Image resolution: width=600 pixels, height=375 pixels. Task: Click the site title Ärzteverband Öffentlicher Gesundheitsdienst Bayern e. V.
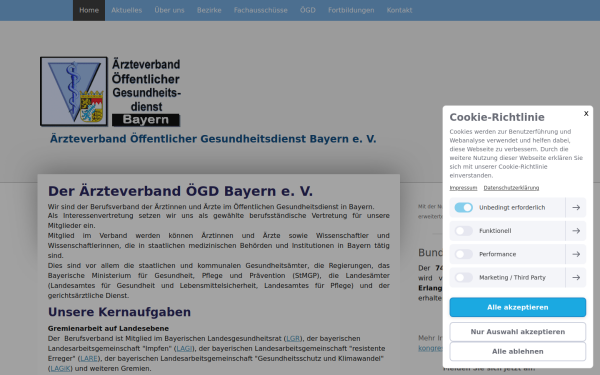[213, 139]
